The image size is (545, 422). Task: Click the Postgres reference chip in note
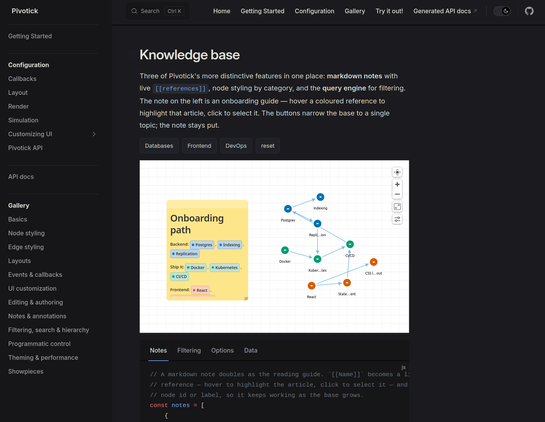202,245
